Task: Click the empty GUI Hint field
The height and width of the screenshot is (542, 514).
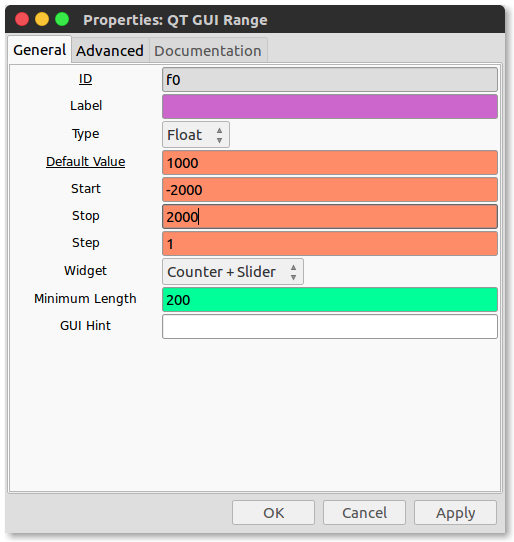Action: [x=330, y=327]
